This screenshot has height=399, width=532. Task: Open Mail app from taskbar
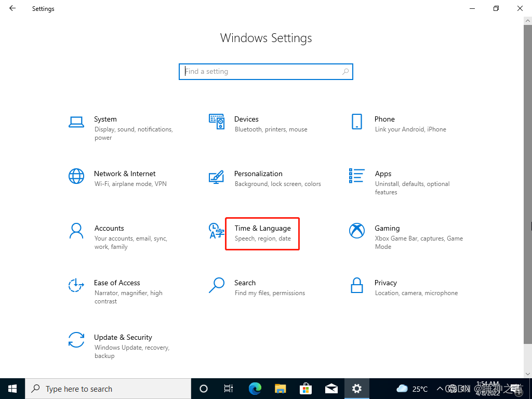pos(331,389)
